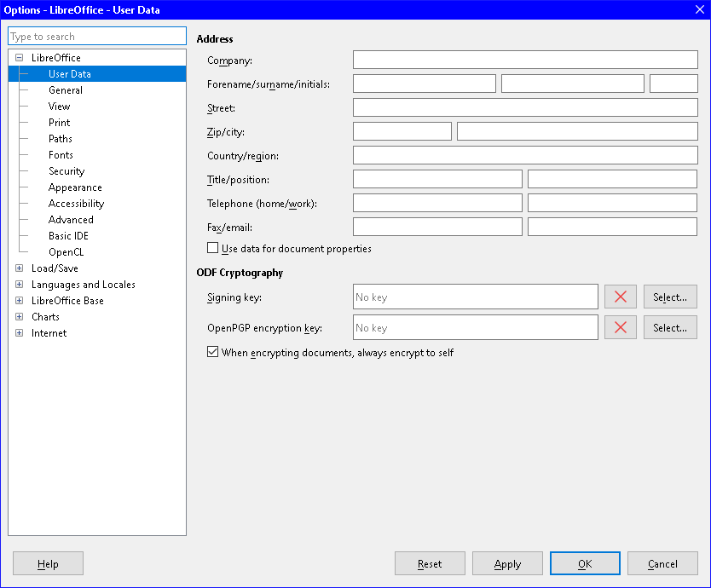Click the Apply button
The height and width of the screenshot is (588, 711).
click(507, 563)
